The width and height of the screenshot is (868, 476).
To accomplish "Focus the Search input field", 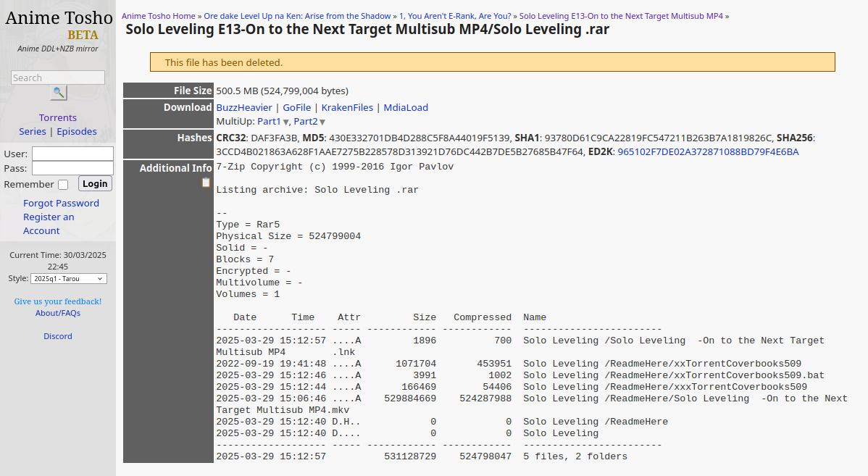I will point(58,78).
